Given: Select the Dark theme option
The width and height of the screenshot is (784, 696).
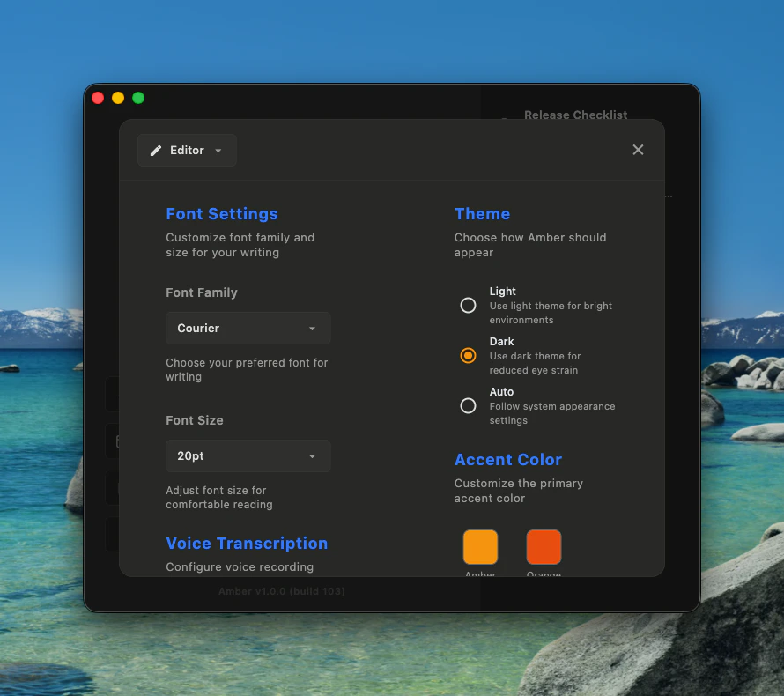Looking at the screenshot, I should coord(468,355).
